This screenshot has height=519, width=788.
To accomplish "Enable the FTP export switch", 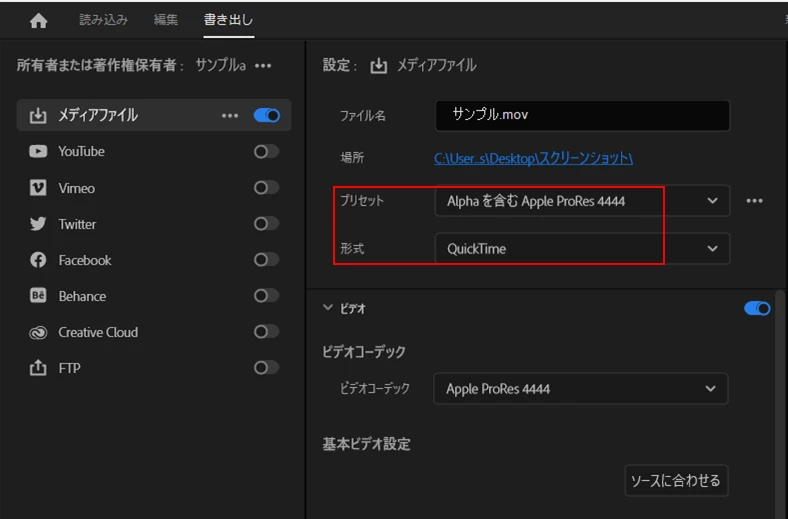I will (266, 368).
